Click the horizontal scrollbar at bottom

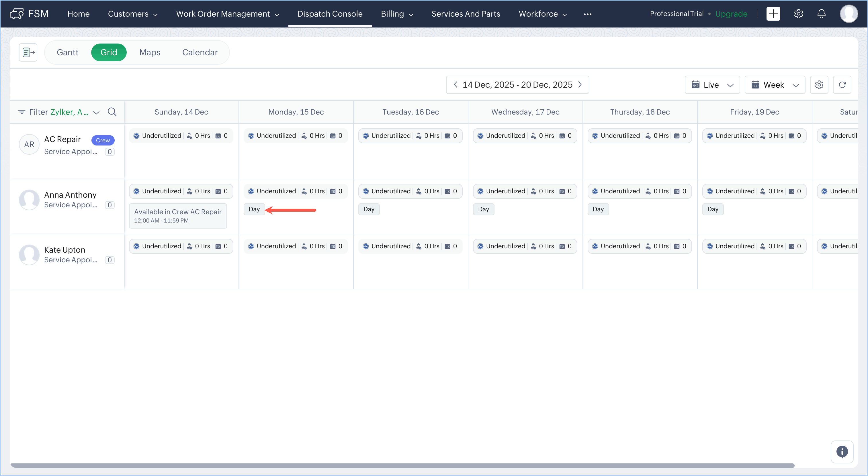tap(402, 466)
